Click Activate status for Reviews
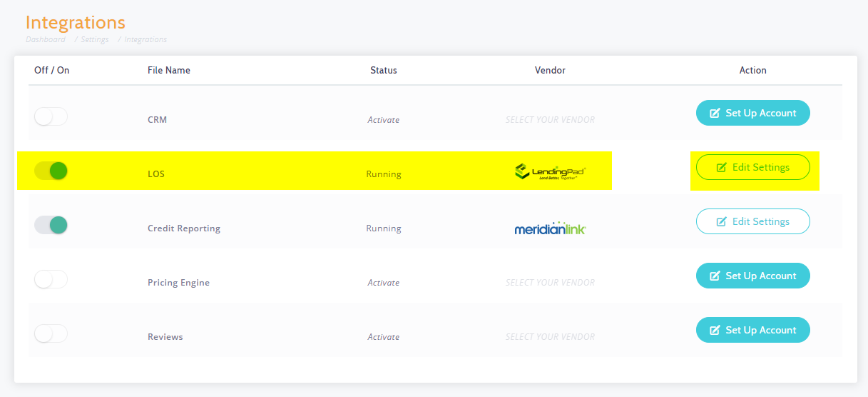The width and height of the screenshot is (868, 397). click(x=383, y=337)
